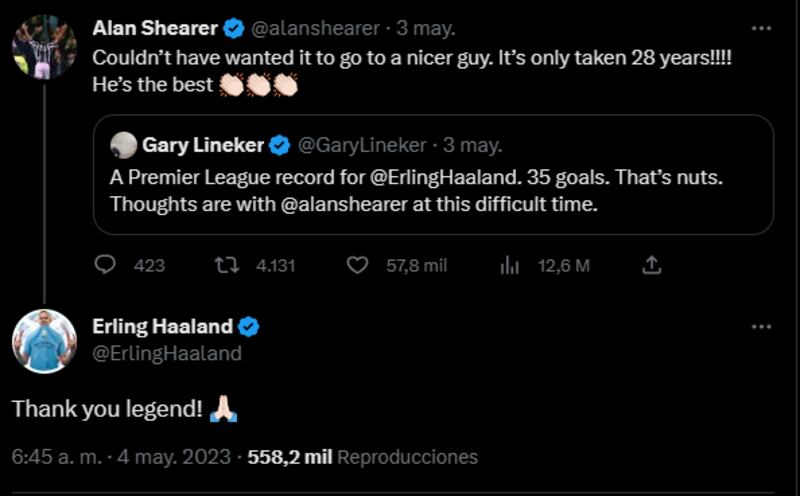This screenshot has width=800, height=496.
Task: Click Gary Lineker's verified badge in quoted tweet
Action: tap(280, 146)
